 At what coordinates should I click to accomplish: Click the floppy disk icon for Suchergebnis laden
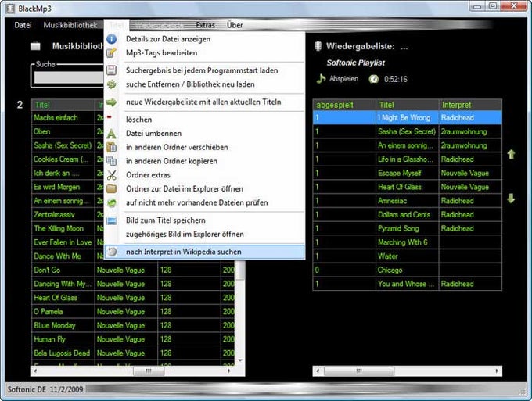point(112,70)
